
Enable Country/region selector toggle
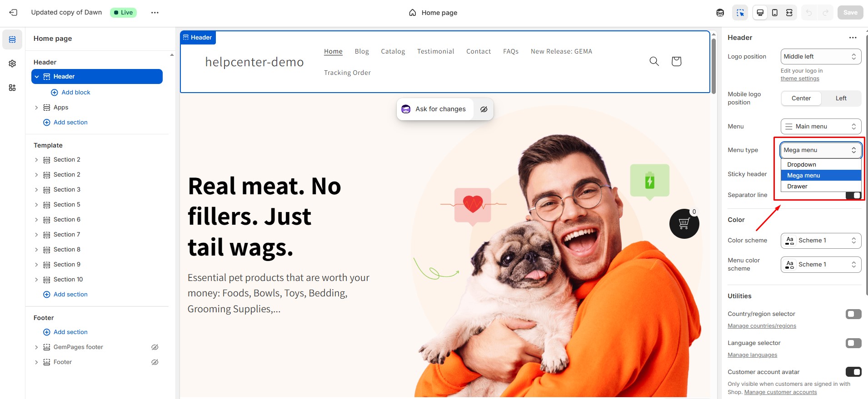853,314
